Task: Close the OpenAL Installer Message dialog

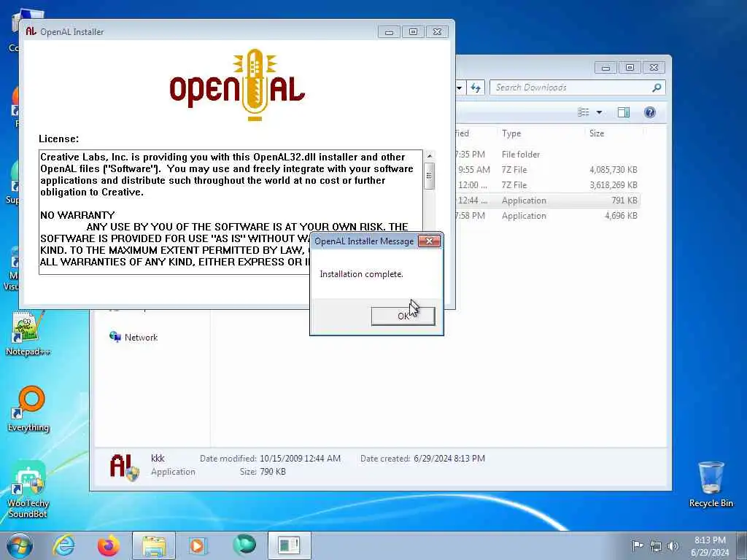Action: point(429,241)
